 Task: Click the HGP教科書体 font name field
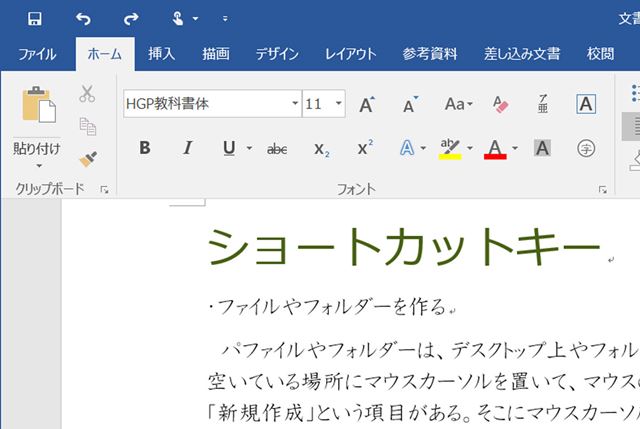tap(207, 104)
